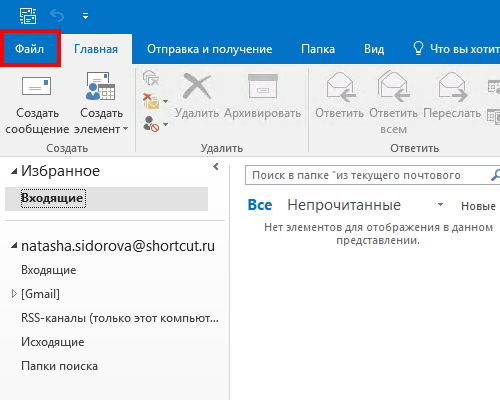Minimize folder pane with the arrow
The height and width of the screenshot is (400, 500).
coord(216,166)
